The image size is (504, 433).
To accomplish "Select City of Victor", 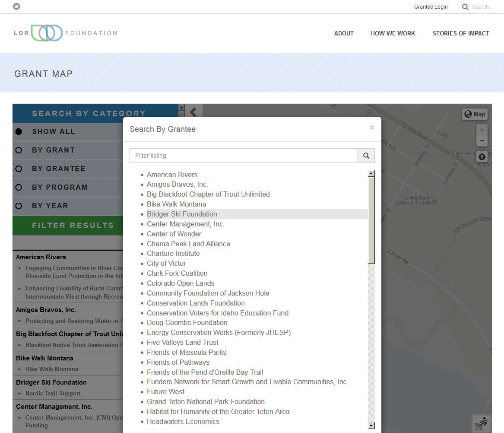I will 166,264.
